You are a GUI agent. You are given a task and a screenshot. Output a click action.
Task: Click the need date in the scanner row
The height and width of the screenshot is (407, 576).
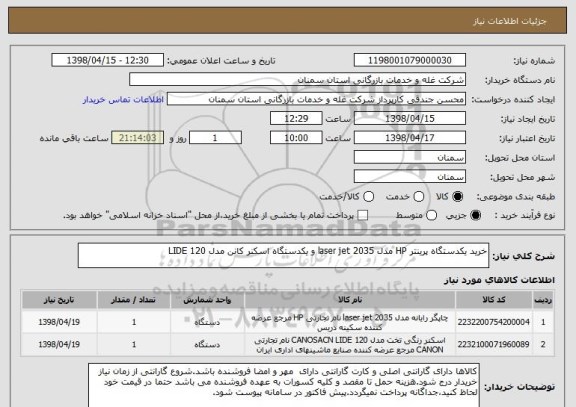(x=59, y=345)
